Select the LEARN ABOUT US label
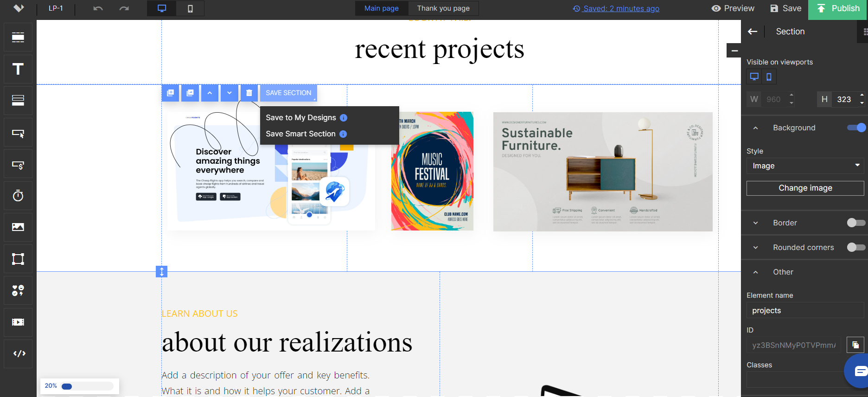The height and width of the screenshot is (397, 868). tap(199, 314)
